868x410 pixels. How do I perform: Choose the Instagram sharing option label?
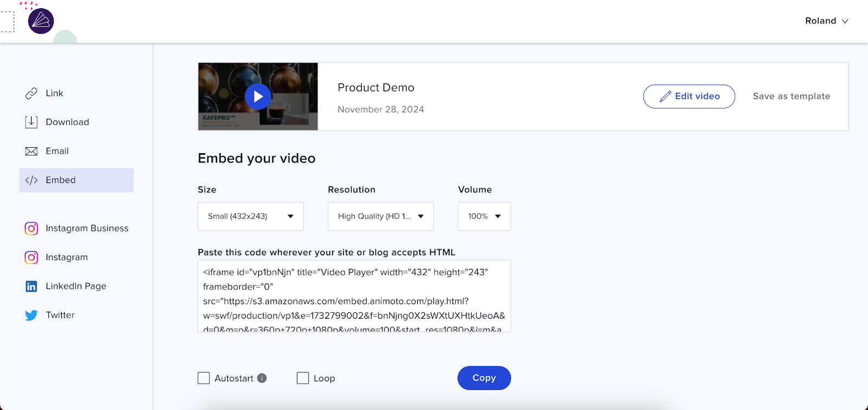click(x=67, y=257)
